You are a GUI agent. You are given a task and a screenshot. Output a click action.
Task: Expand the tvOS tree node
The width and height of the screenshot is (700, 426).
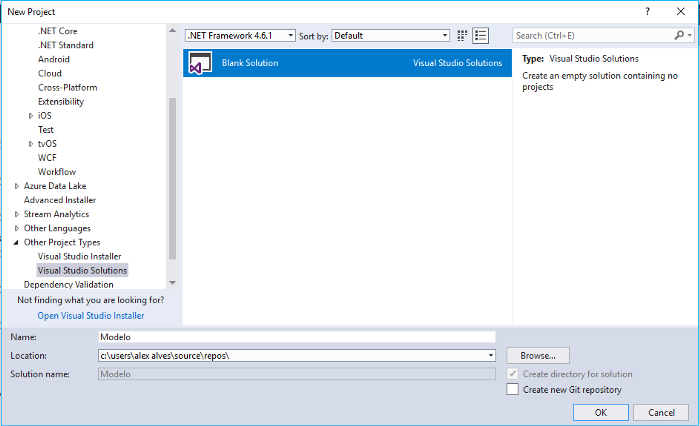point(31,144)
